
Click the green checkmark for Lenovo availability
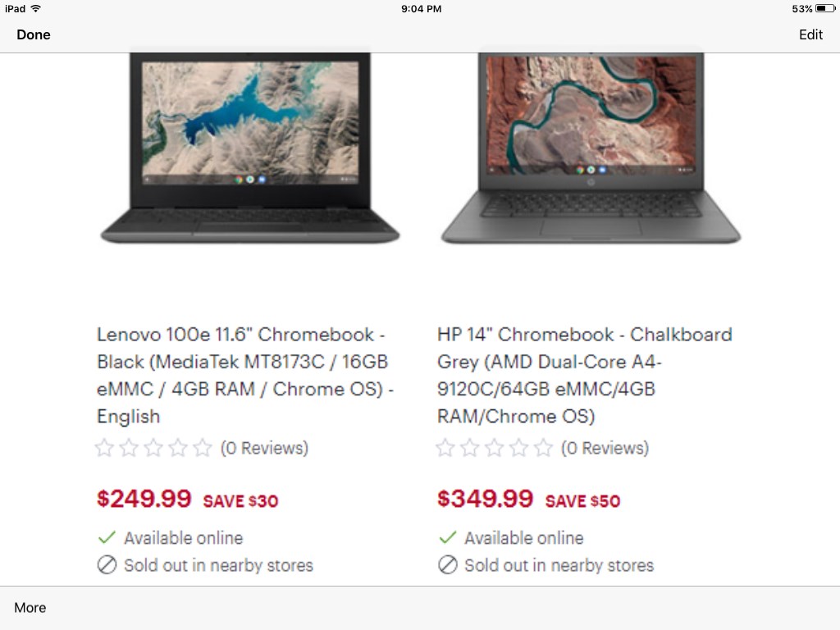[107, 538]
